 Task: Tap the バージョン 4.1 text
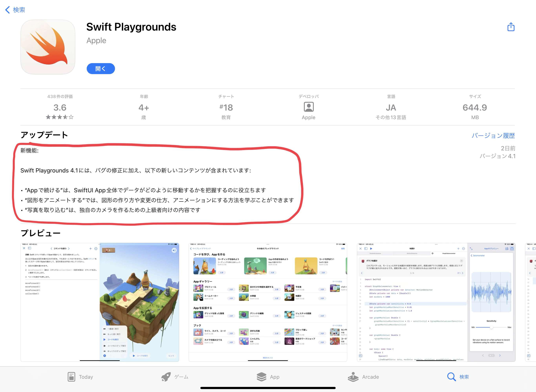pyautogui.click(x=497, y=156)
